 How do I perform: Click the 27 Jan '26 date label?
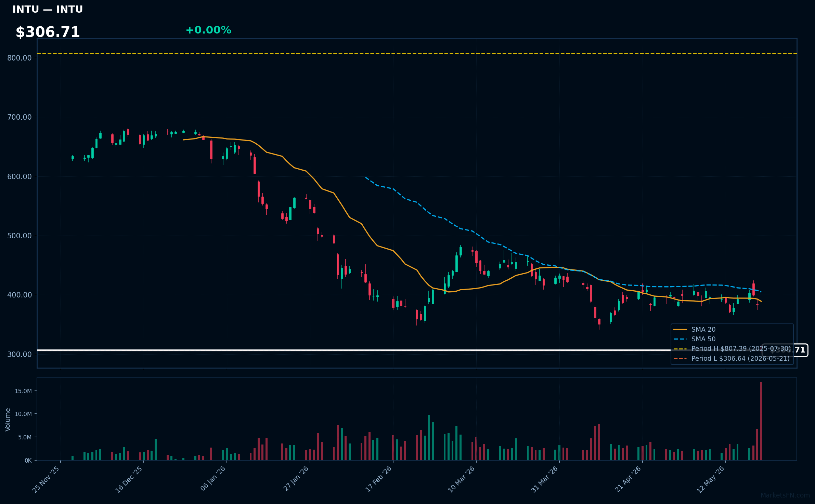296,479
